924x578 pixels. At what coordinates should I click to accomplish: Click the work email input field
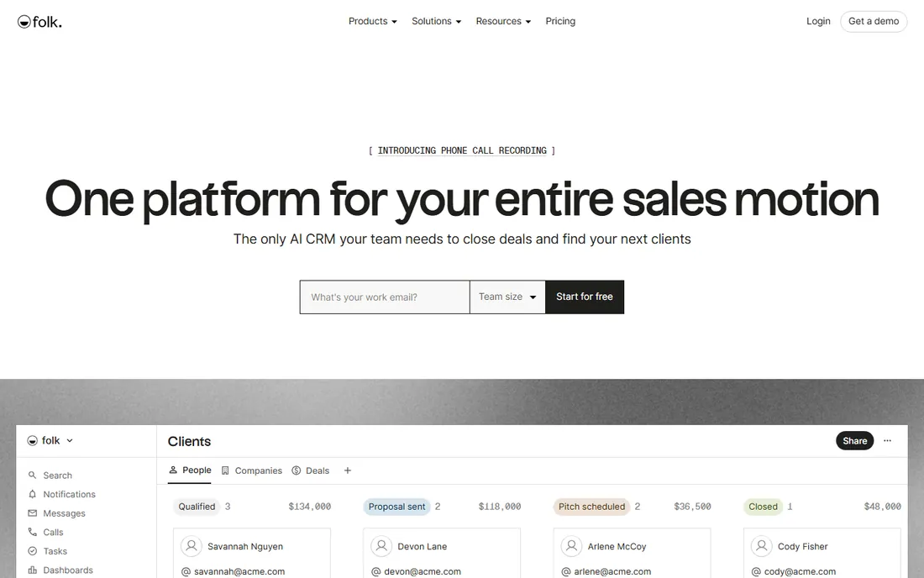pyautogui.click(x=385, y=297)
